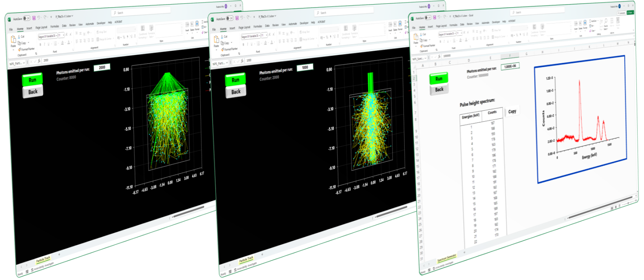Click the Copy icon in the left window ribbon
Viewport: 644px width, 280px height.
19,43
